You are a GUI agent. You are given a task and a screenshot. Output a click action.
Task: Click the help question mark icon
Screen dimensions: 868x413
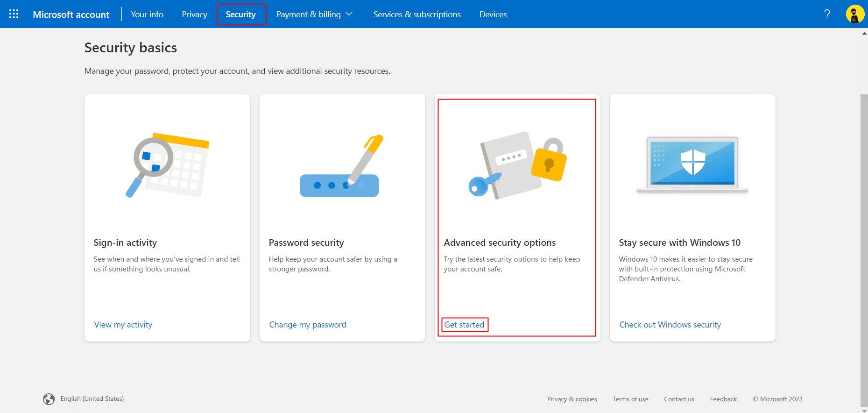tap(827, 14)
